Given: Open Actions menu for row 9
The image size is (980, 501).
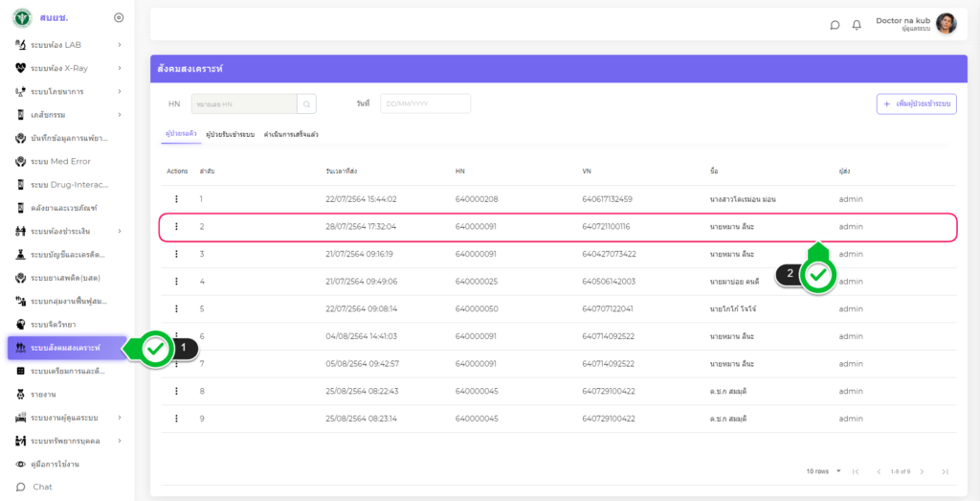Looking at the screenshot, I should (176, 419).
